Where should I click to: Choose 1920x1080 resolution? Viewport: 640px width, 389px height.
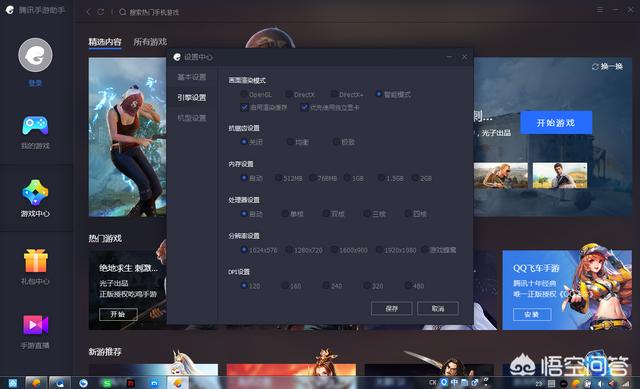379,249
